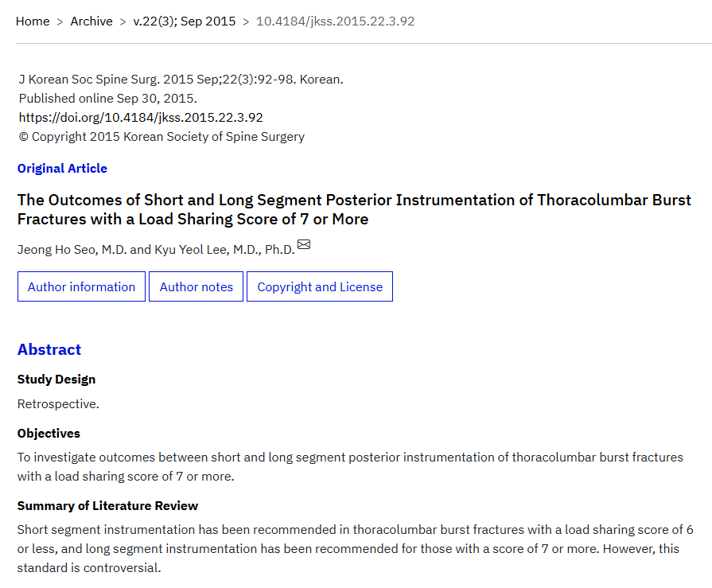The image size is (712, 588).
Task: Click the Original Article label
Action: tap(62, 169)
